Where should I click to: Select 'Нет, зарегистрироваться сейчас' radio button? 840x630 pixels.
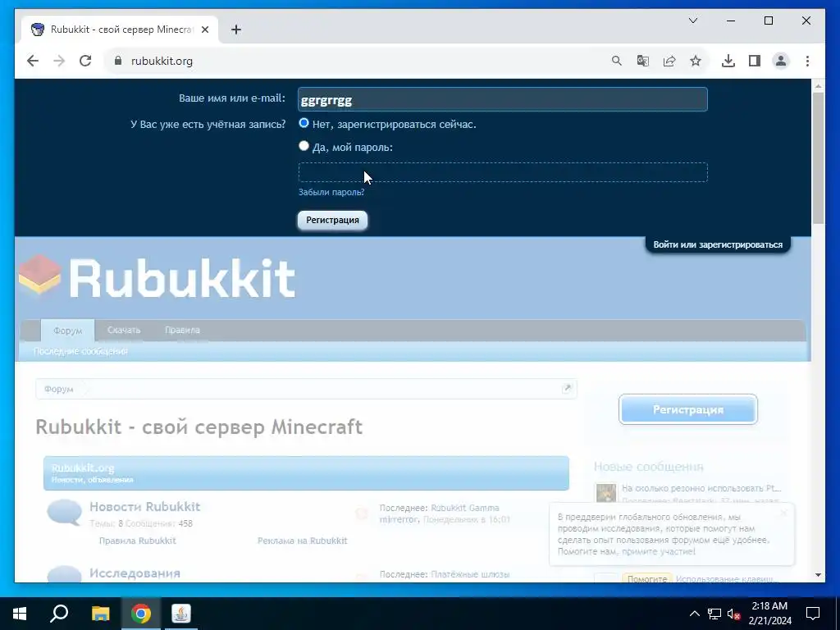pyautogui.click(x=304, y=123)
